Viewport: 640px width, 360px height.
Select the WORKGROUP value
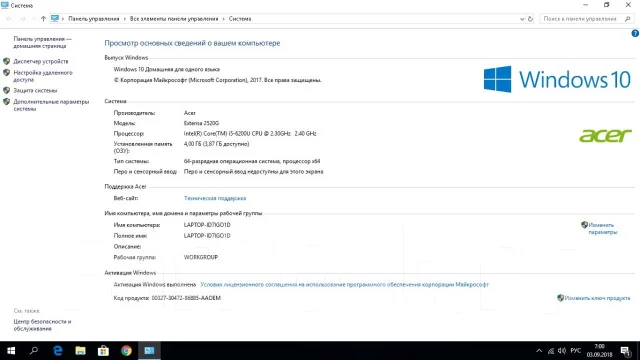coord(201,257)
